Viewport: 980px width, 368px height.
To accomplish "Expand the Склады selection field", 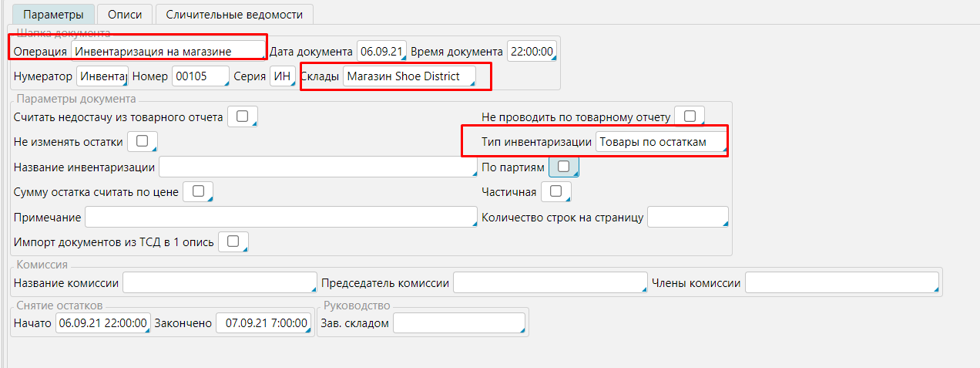I will (408, 76).
